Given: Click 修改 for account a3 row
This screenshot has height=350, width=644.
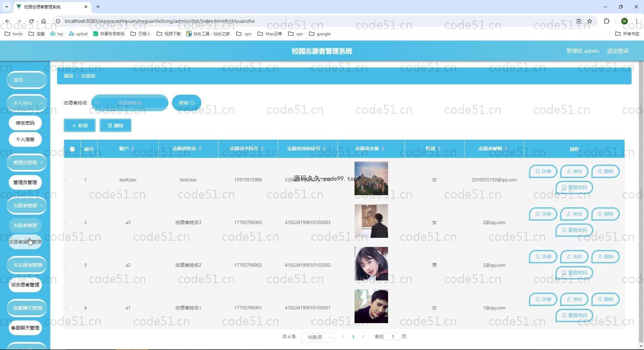Looking at the screenshot, I should pos(574,214).
